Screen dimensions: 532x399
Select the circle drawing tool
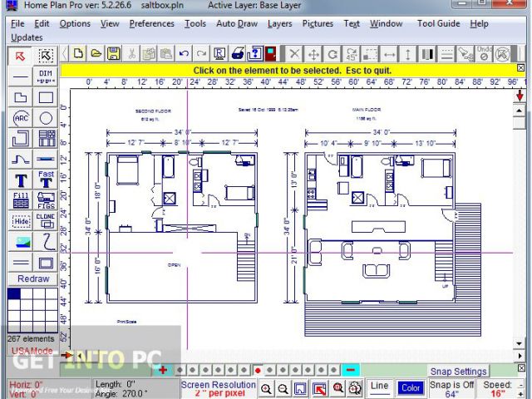tap(47, 118)
